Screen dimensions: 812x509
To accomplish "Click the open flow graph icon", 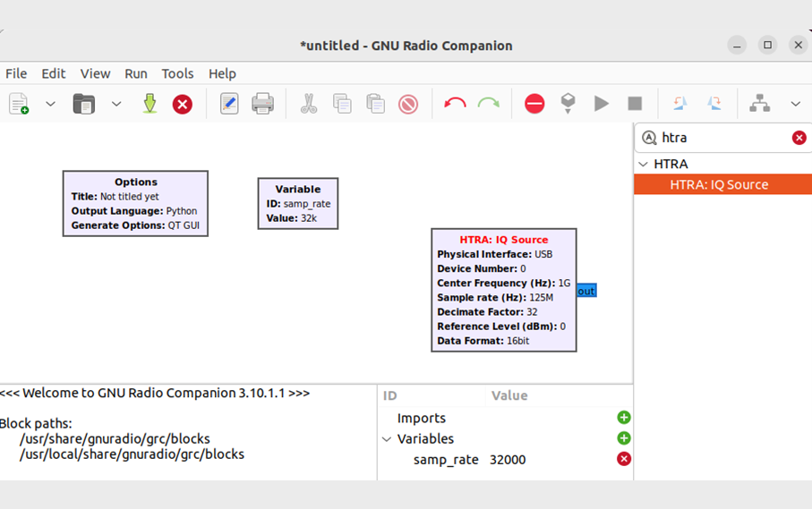I will pos(84,104).
